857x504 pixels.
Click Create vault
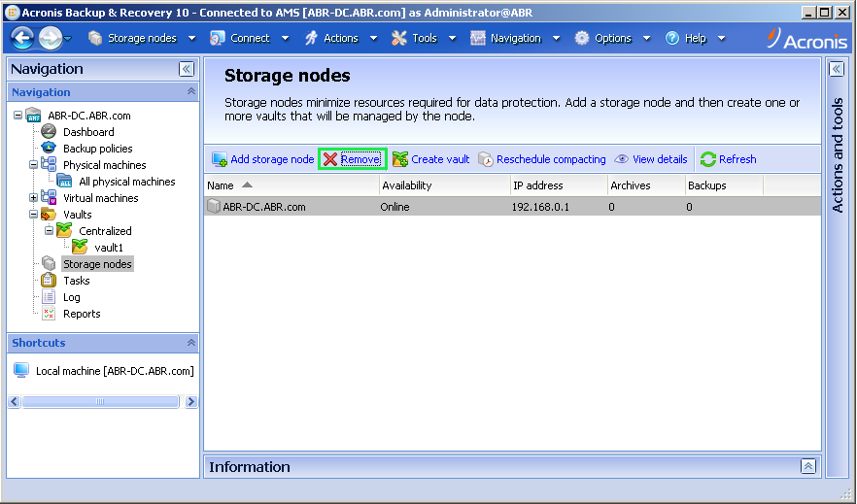431,159
